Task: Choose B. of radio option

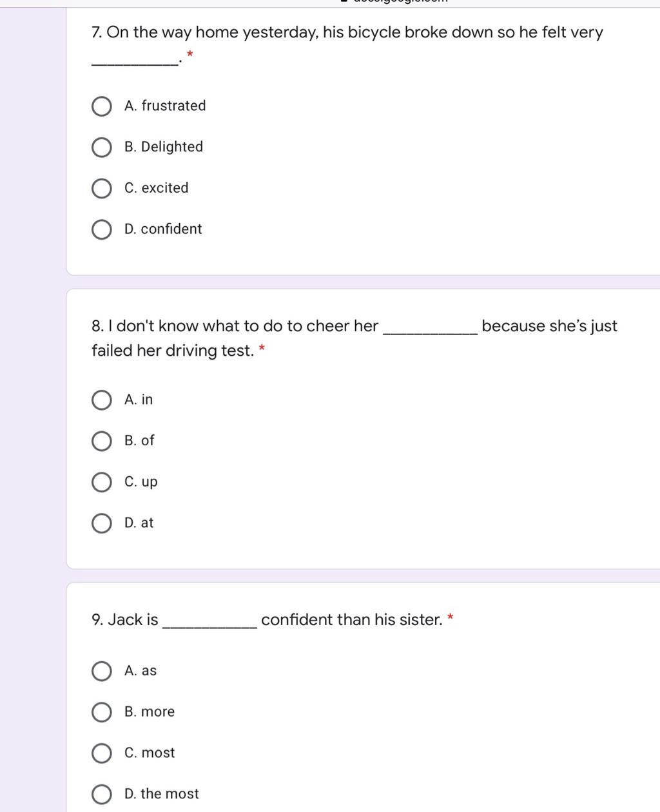Action: (101, 441)
